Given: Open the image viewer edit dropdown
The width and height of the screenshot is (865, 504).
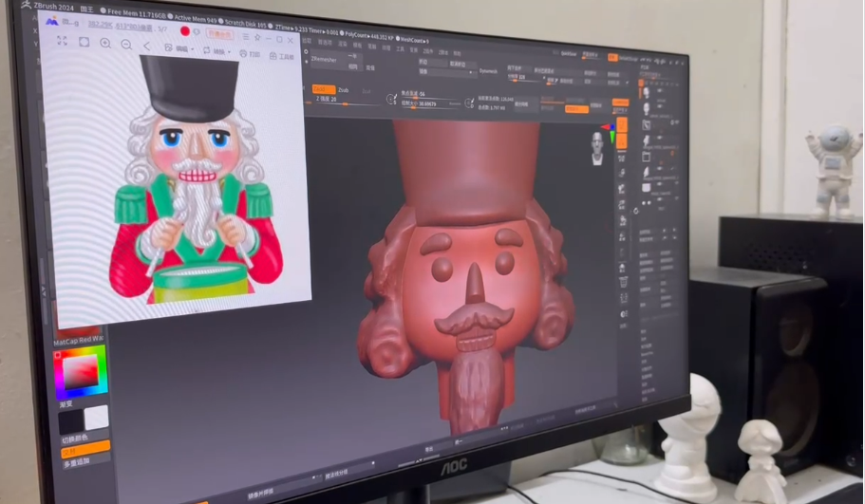Looking at the screenshot, I should pos(179,48).
